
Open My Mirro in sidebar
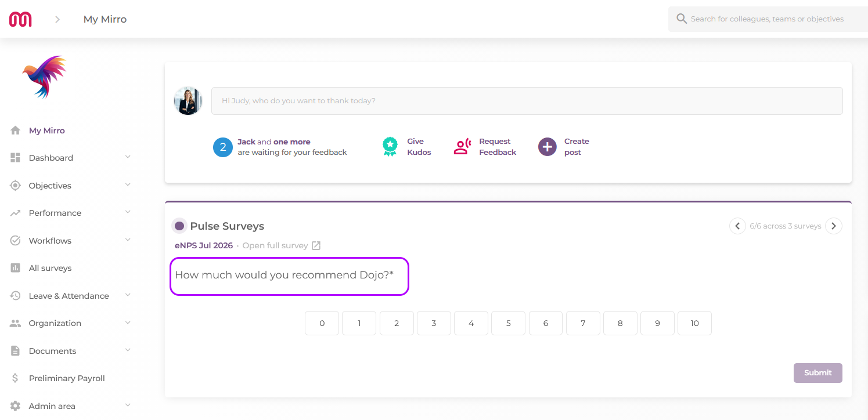click(46, 131)
